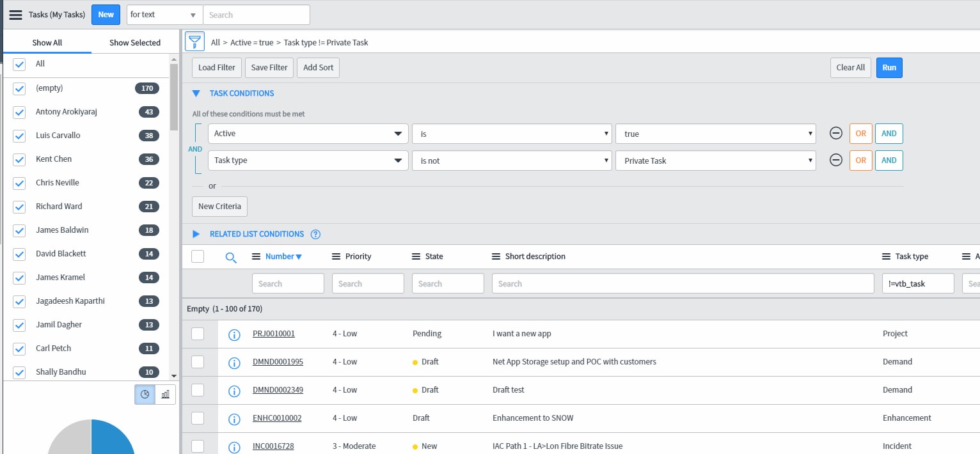The image size is (980, 454).
Task: Expand the Related List Conditions section
Action: 196,234
